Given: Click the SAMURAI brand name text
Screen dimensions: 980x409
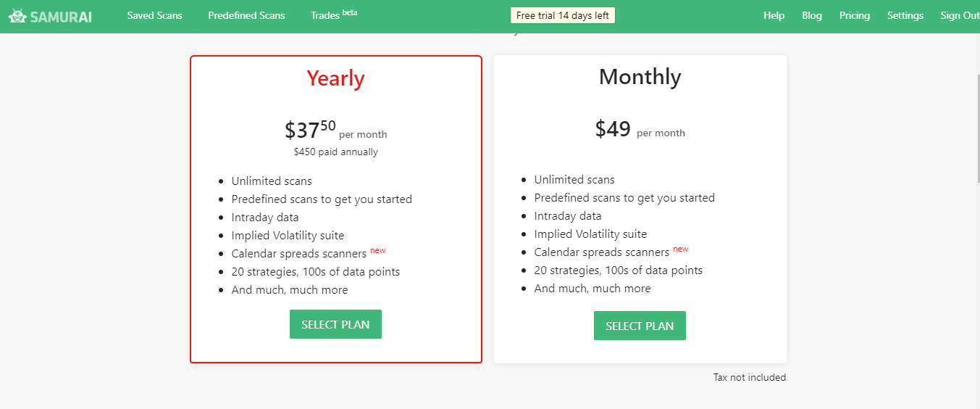Looking at the screenshot, I should point(61,16).
